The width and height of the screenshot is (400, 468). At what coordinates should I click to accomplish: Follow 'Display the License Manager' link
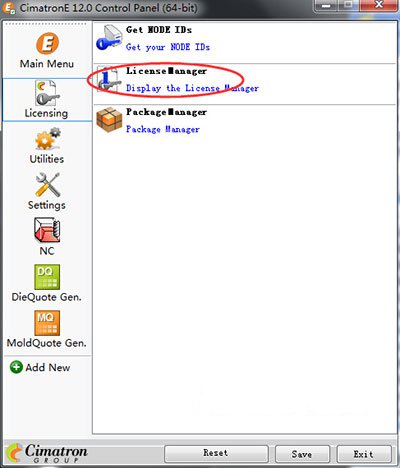[192, 88]
